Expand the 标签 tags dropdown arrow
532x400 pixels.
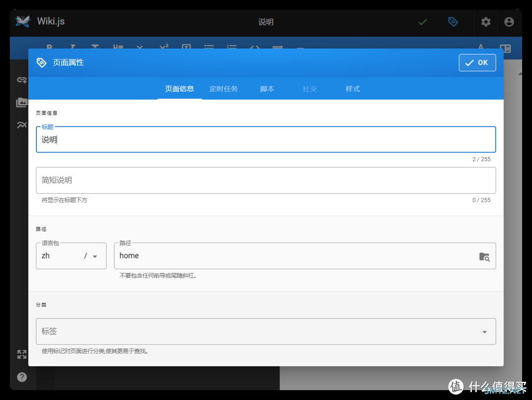(x=485, y=332)
